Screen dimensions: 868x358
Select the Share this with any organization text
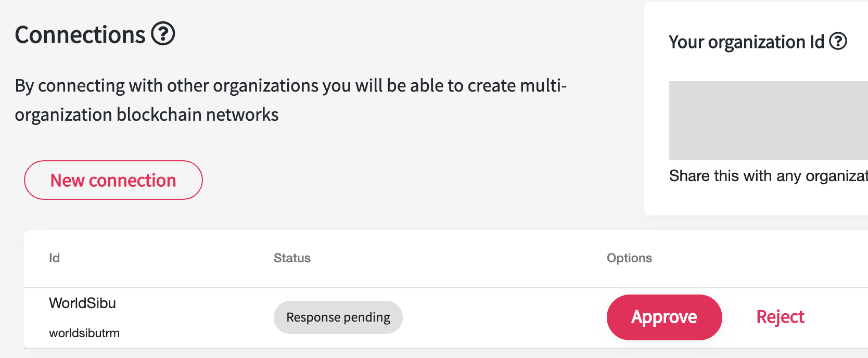(769, 176)
